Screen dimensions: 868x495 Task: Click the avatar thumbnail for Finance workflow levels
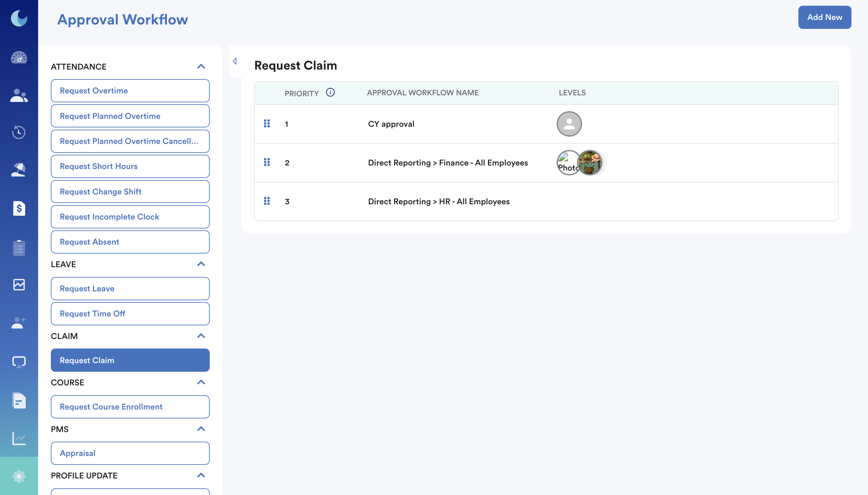click(x=590, y=163)
